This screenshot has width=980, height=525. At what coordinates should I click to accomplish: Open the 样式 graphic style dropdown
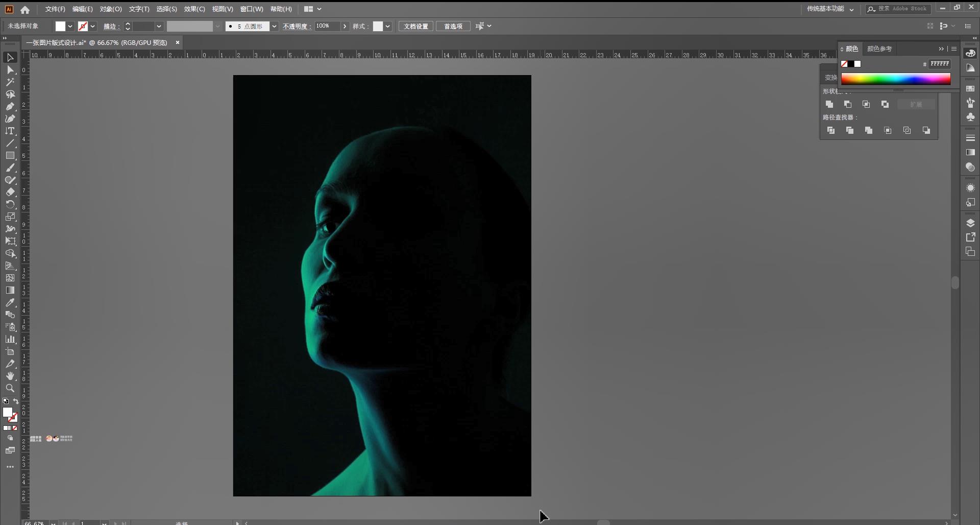pos(388,26)
